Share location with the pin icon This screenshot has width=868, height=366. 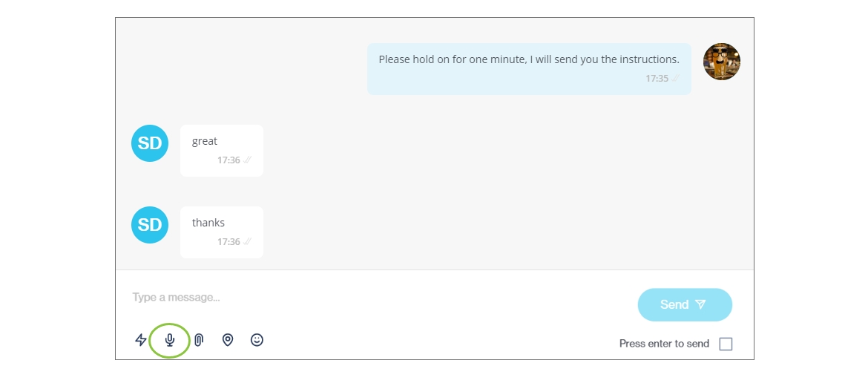coord(228,340)
